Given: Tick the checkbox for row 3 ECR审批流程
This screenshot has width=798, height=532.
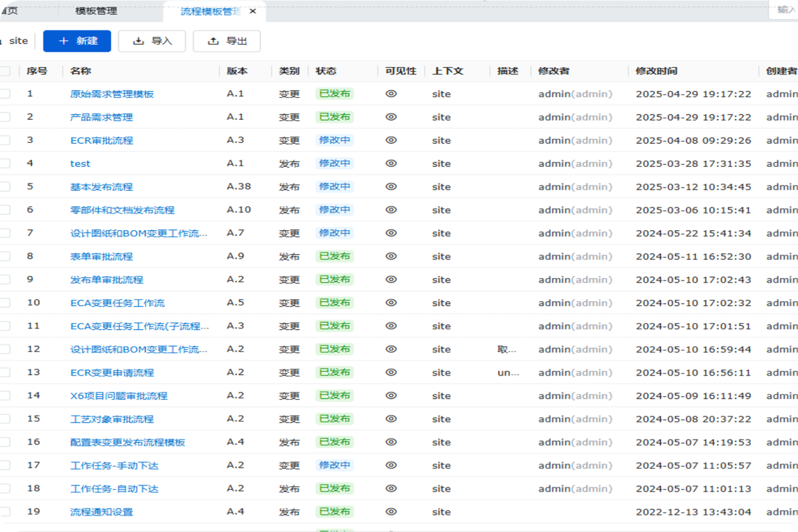Looking at the screenshot, I should tap(5, 140).
